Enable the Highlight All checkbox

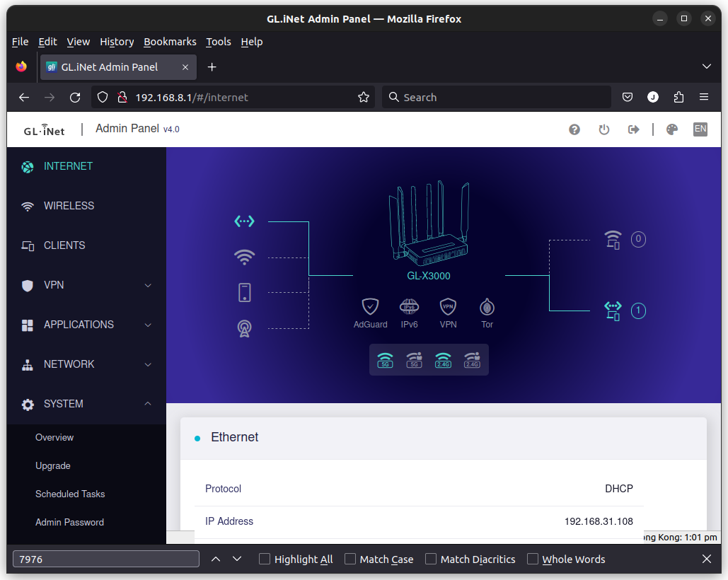pos(265,559)
